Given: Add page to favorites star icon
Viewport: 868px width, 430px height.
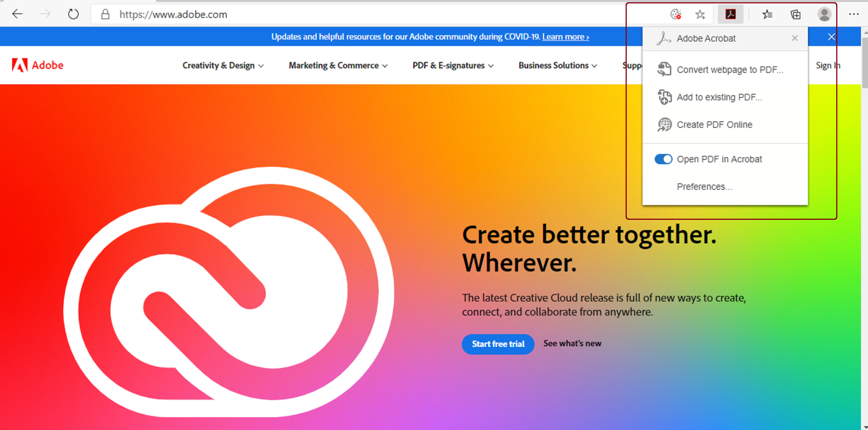Looking at the screenshot, I should tap(700, 15).
